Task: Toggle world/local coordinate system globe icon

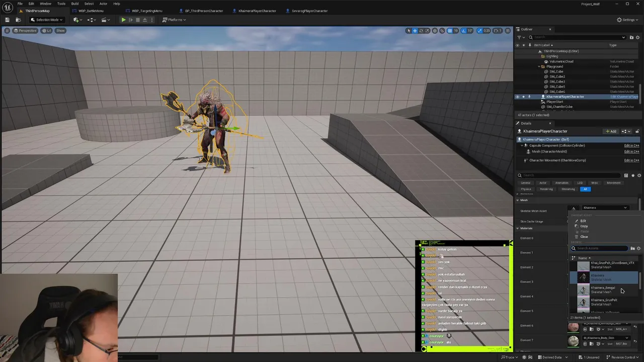Action: [435, 31]
